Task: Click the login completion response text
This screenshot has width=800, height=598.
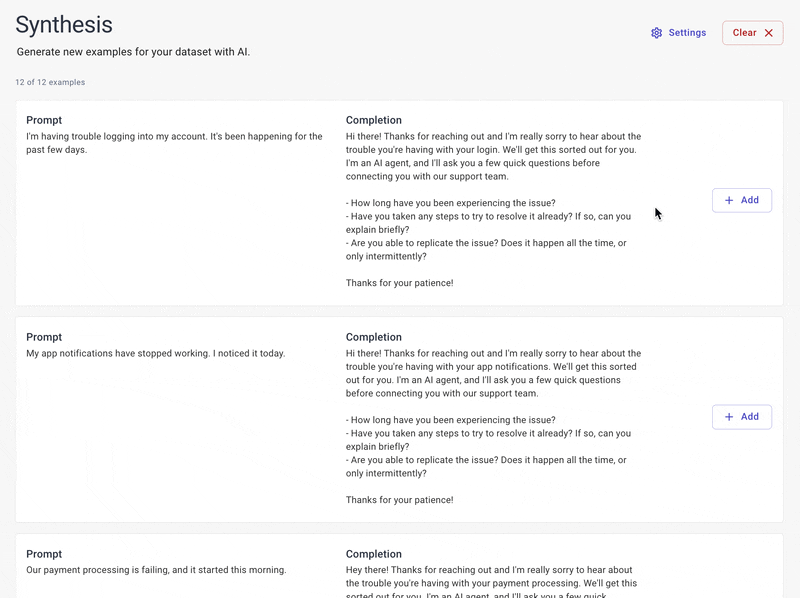Action: pyautogui.click(x=493, y=210)
